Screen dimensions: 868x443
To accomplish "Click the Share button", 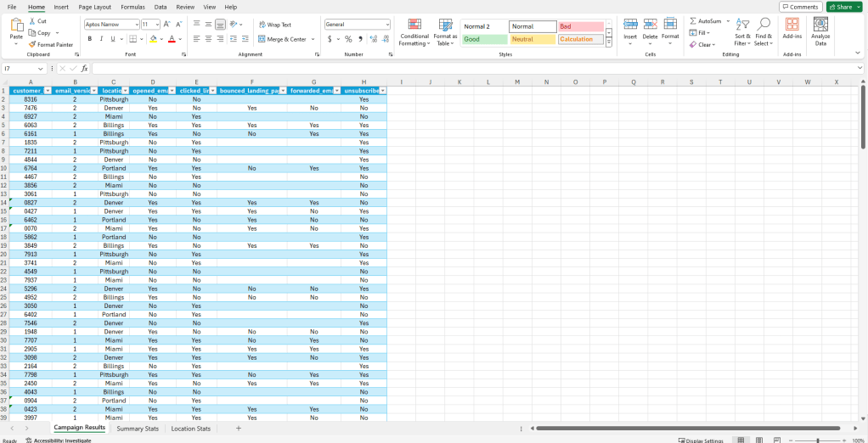I will [x=843, y=7].
